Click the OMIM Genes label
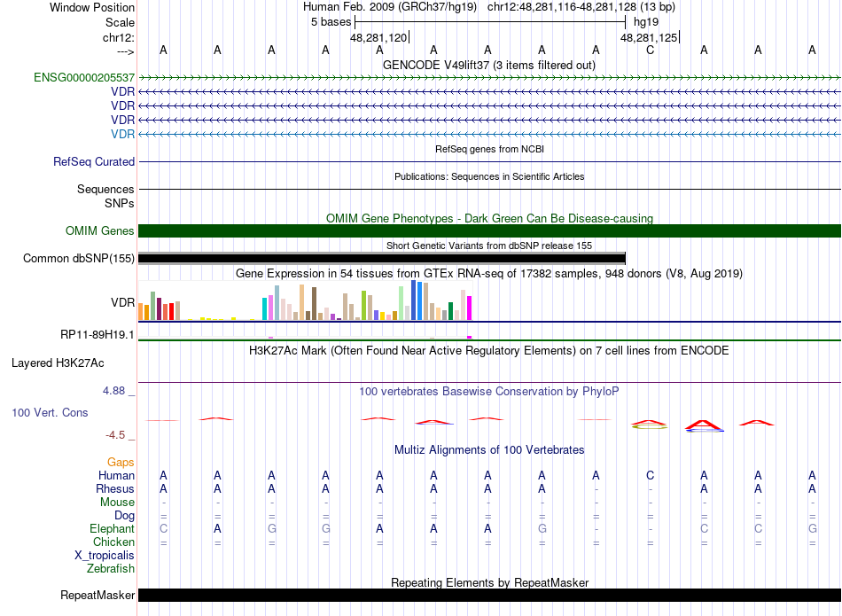Screen dimensions: 842x616 [x=100, y=231]
